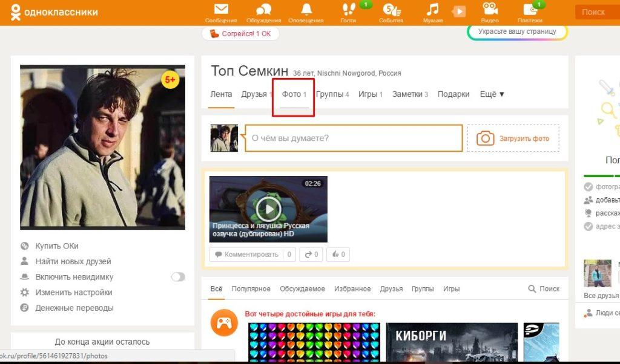Open the Сообщения messages icon
This screenshot has width=620, height=364.
221,10
